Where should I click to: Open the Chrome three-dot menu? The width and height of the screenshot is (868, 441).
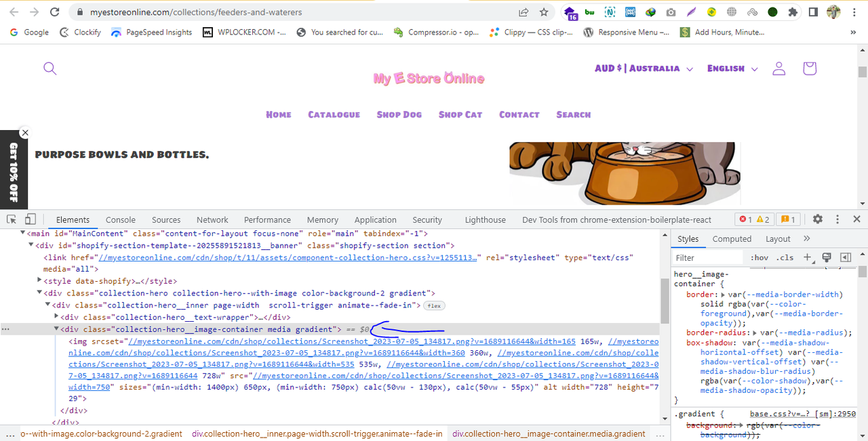[x=854, y=12]
